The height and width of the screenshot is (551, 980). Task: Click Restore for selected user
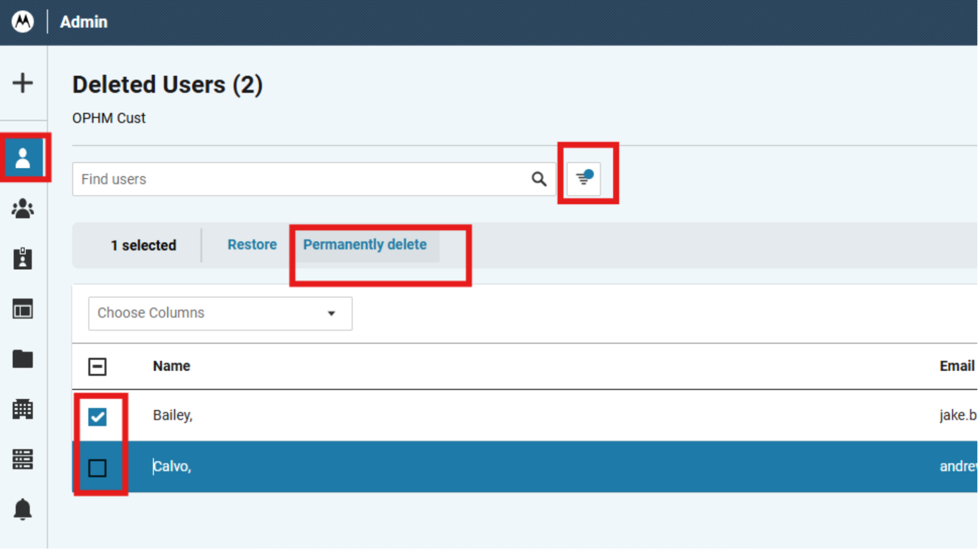pyautogui.click(x=253, y=245)
